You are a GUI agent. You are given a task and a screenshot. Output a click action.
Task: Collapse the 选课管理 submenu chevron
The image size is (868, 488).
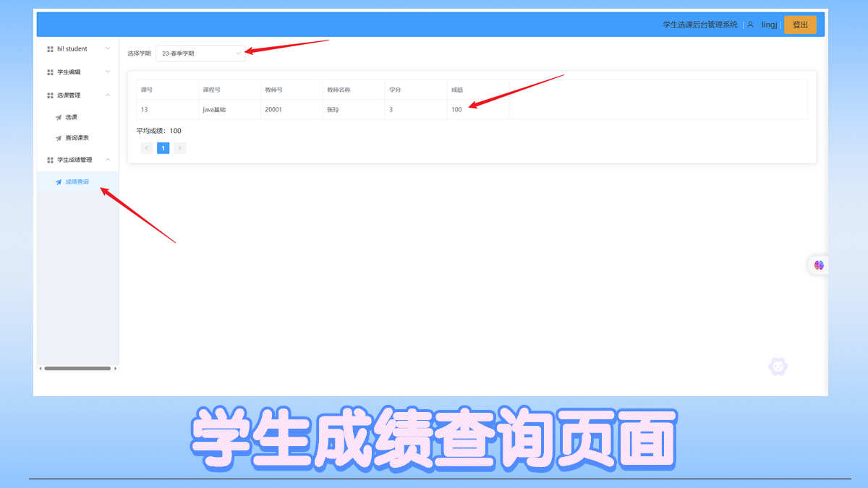pyautogui.click(x=108, y=95)
